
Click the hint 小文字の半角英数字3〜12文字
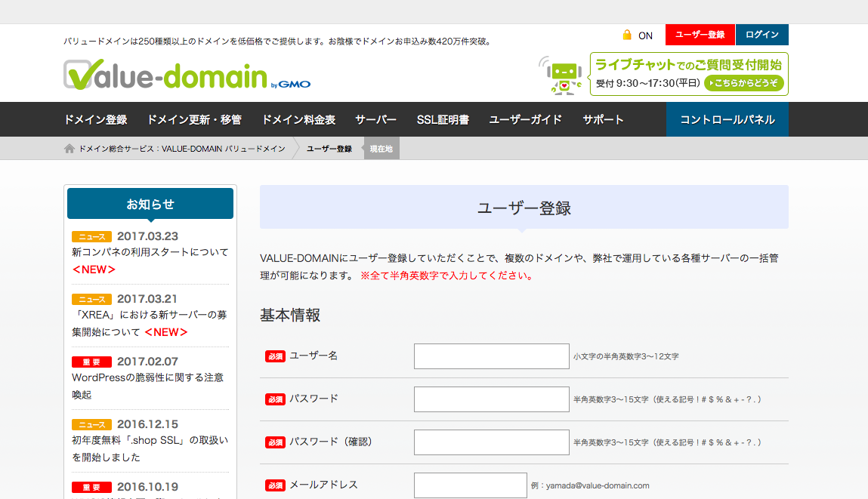click(x=626, y=357)
